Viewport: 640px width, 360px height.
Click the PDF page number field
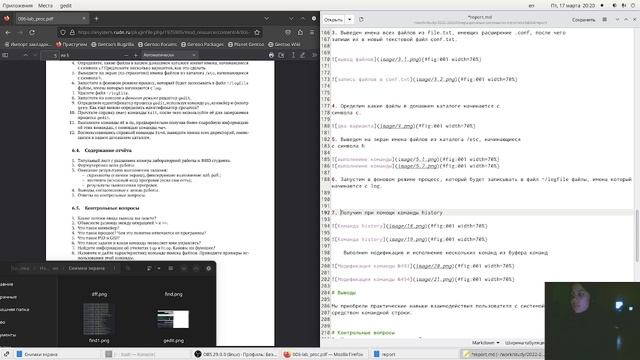coord(50,55)
